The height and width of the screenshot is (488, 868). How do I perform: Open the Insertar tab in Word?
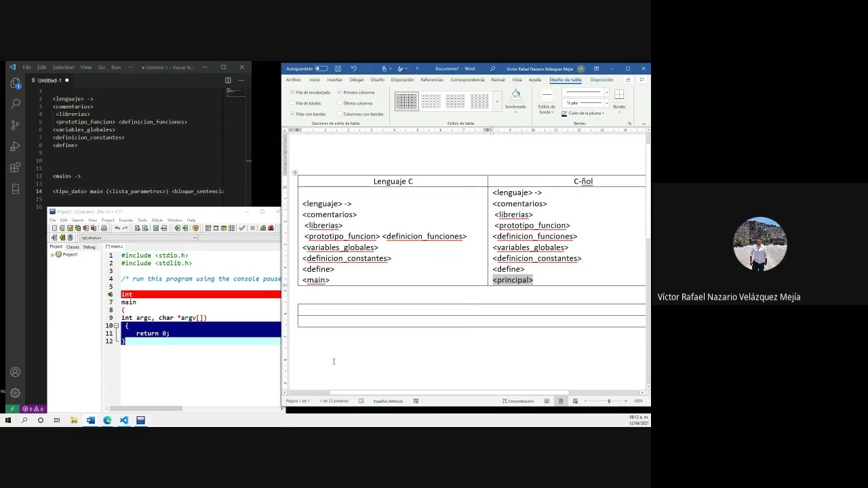click(x=335, y=80)
